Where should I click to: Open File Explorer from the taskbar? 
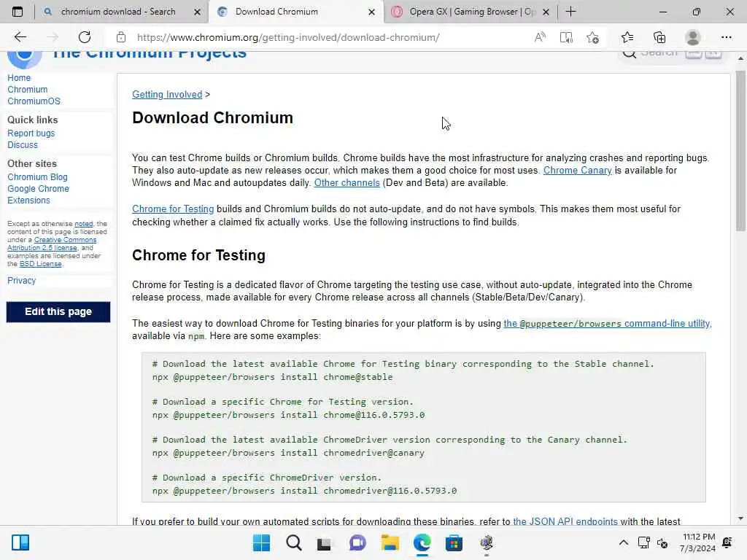390,542
